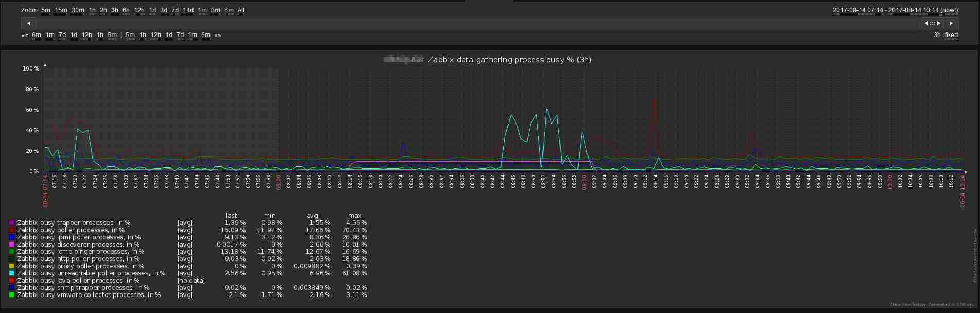Set zoom to All
Image resolution: width=980 pixels, height=313 pixels.
tap(241, 10)
